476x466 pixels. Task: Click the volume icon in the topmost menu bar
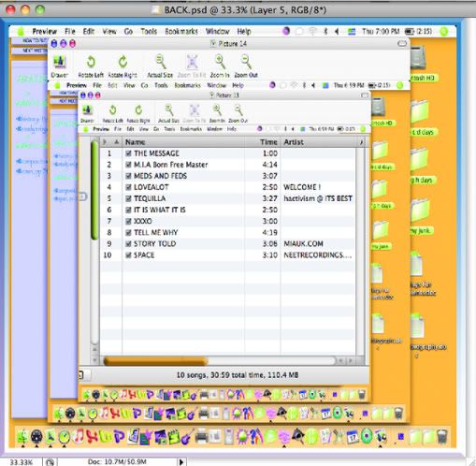[337, 31]
